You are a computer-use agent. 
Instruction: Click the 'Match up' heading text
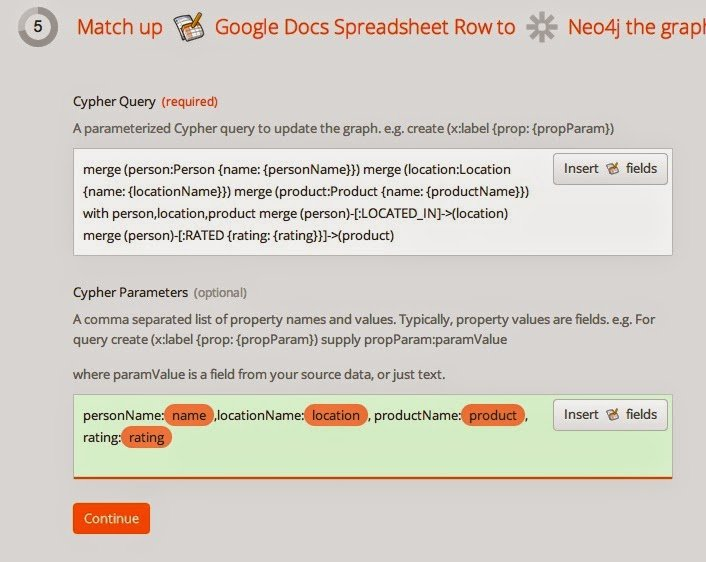pyautogui.click(x=120, y=27)
